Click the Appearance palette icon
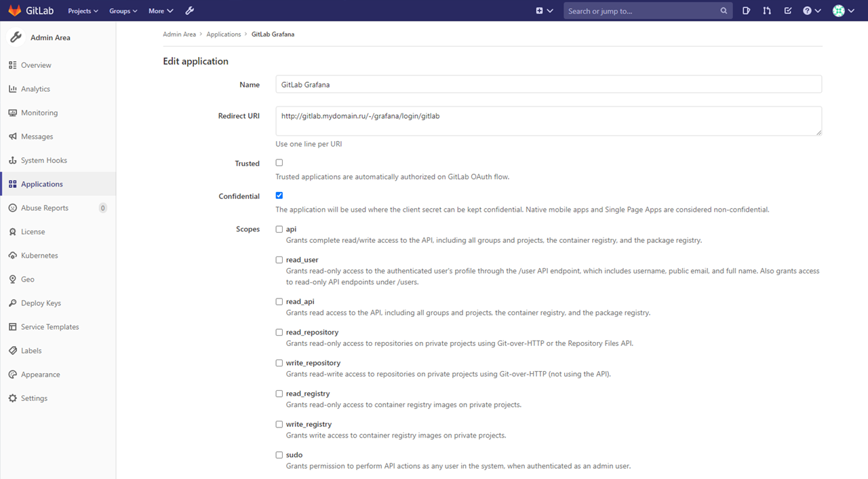Viewport: 868px width, 479px height. pos(13,374)
